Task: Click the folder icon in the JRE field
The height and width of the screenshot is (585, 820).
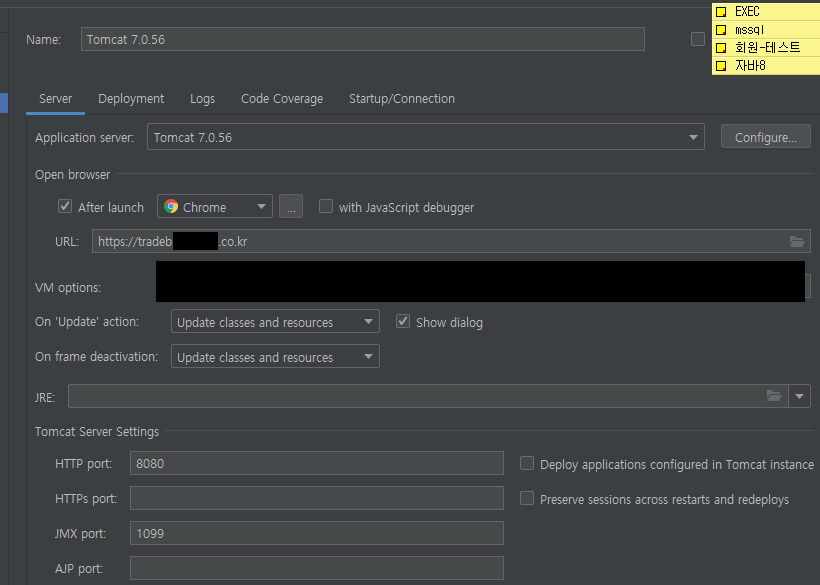Action: tap(774, 396)
